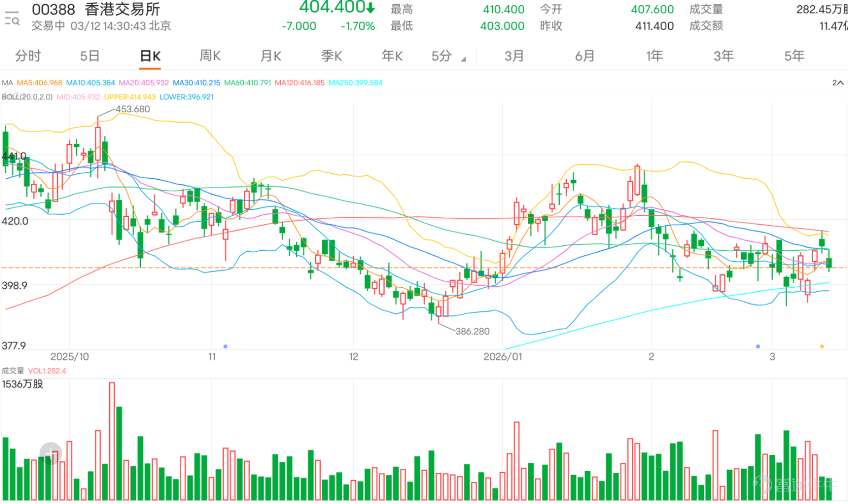
Task: Collapse the indicator panel with 2 chevron
Action: 837,83
